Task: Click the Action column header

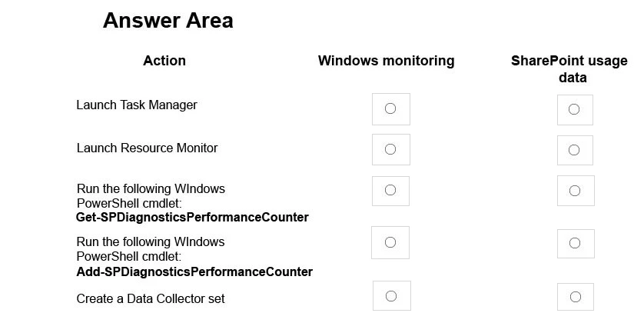Action: (164, 61)
